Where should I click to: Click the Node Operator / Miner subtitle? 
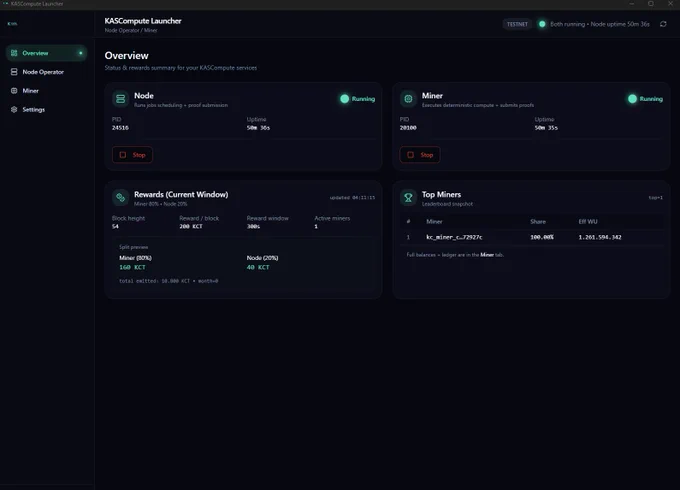pyautogui.click(x=131, y=30)
